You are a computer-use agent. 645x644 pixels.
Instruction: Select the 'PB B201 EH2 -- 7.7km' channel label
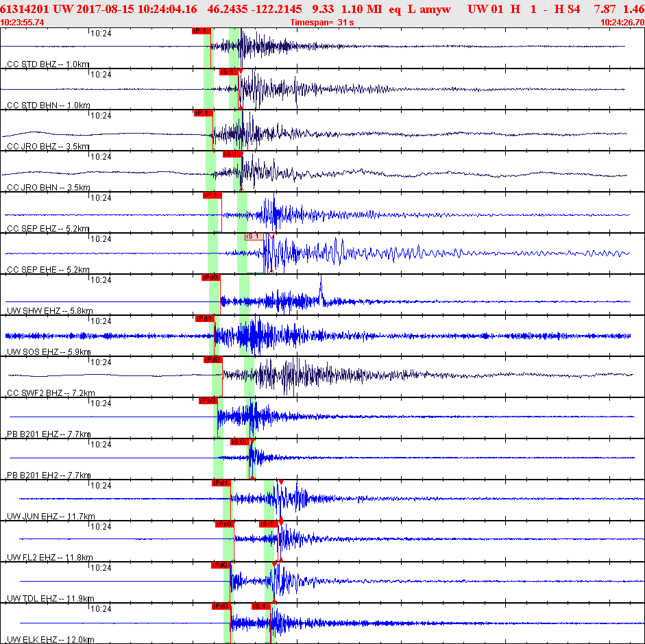49,475
